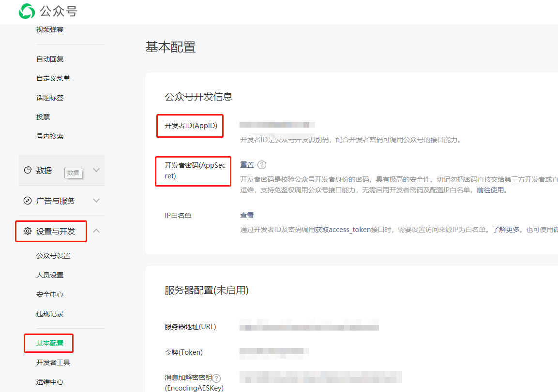Click the 前往使用 link
The width and height of the screenshot is (558, 392).
490,190
